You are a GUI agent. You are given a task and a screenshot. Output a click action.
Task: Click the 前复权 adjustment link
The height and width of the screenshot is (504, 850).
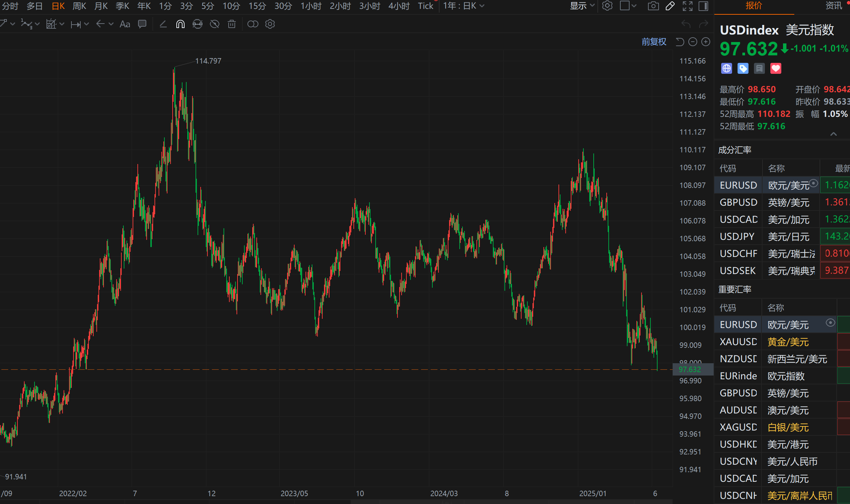(654, 42)
